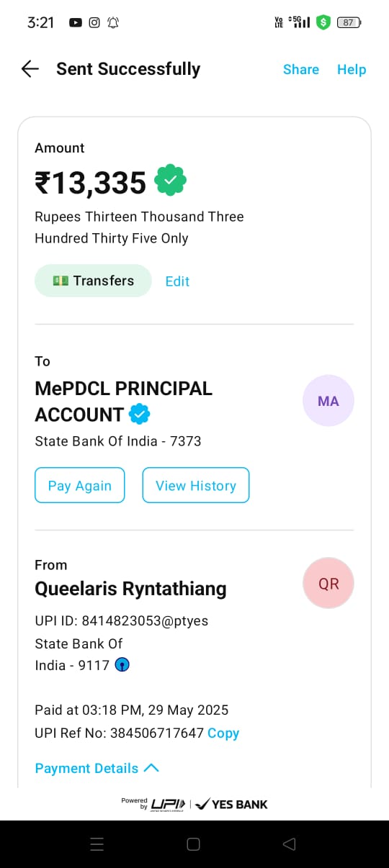The height and width of the screenshot is (868, 389).
Task: Tap the Android home navigation button
Action: (193, 844)
